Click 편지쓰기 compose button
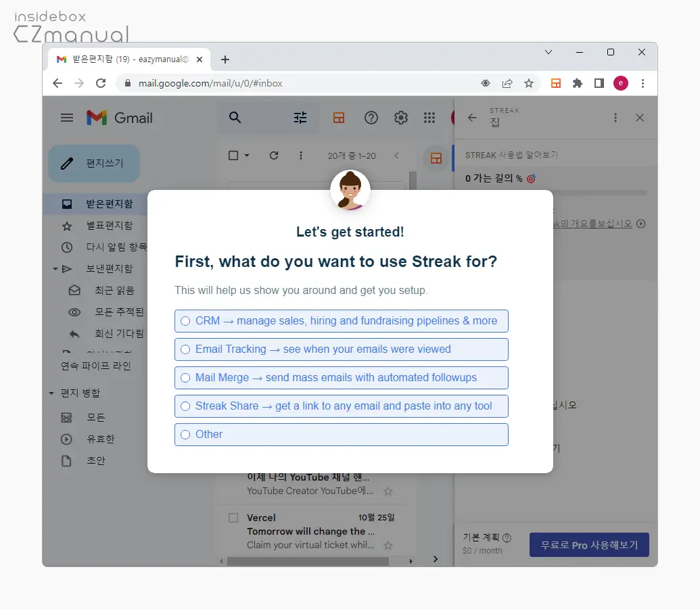 94,164
